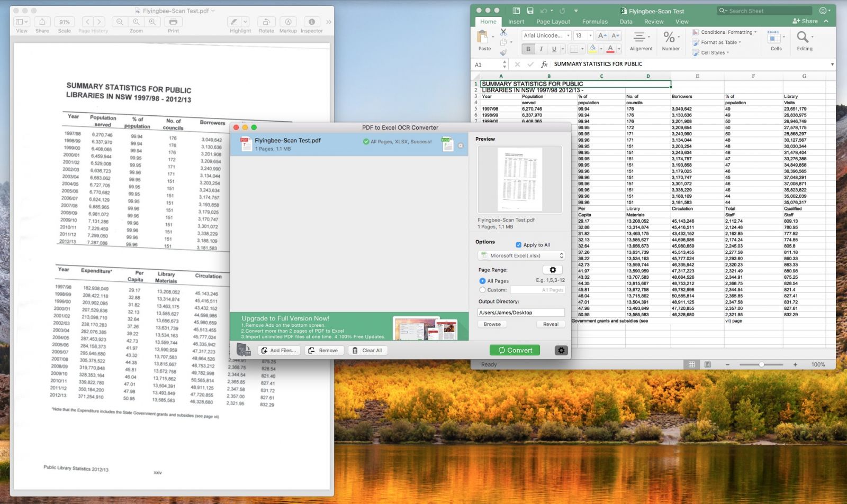Open the View ribbon tab in Excel
This screenshot has height=504, width=847.
pyautogui.click(x=682, y=22)
